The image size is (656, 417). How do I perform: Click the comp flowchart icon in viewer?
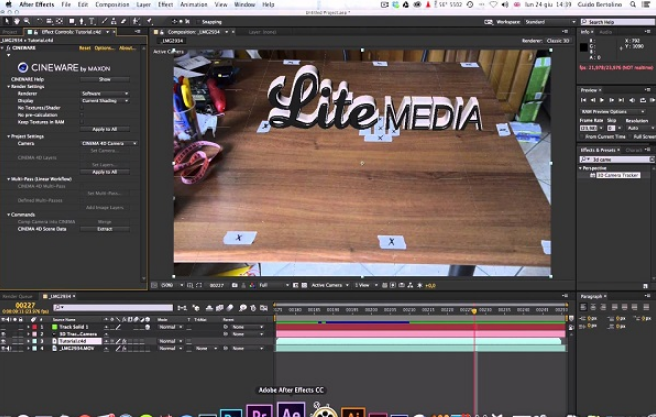(410, 285)
